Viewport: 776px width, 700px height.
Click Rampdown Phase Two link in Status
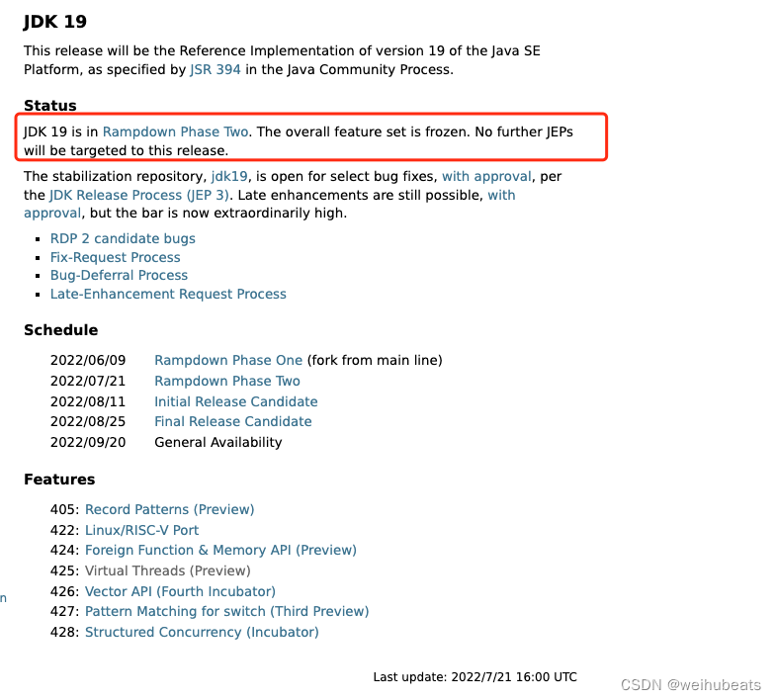click(x=175, y=131)
